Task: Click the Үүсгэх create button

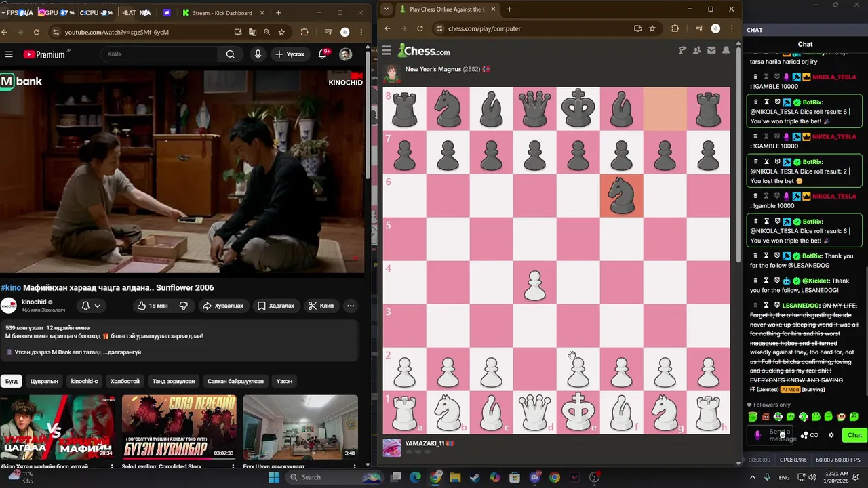Action: pyautogui.click(x=290, y=54)
